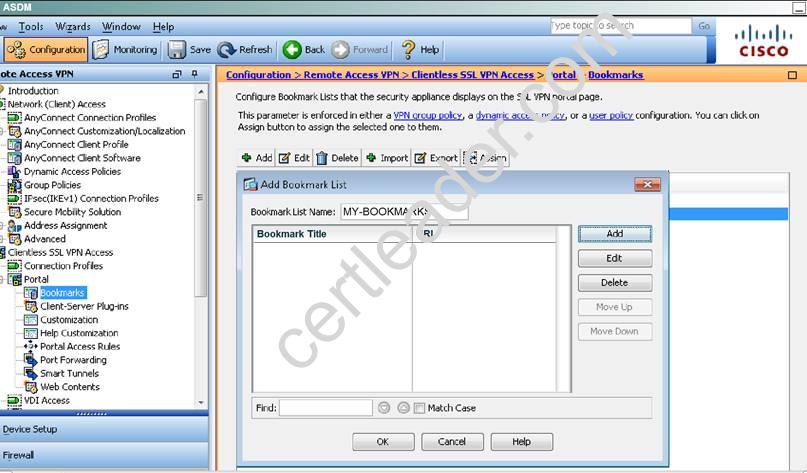Click Add in the bookmarks toolbar
807x473 pixels.
click(257, 158)
